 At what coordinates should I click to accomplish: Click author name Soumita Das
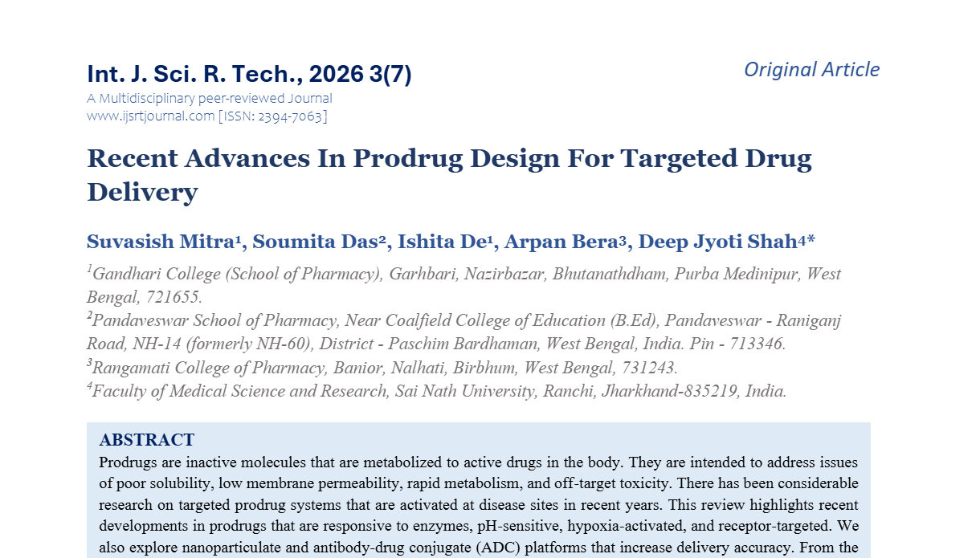point(313,242)
